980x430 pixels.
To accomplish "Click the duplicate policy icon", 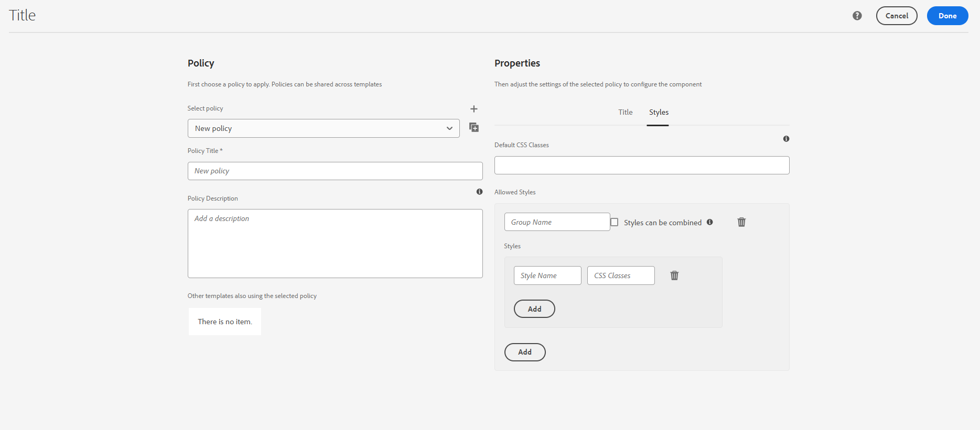I will coord(473,128).
